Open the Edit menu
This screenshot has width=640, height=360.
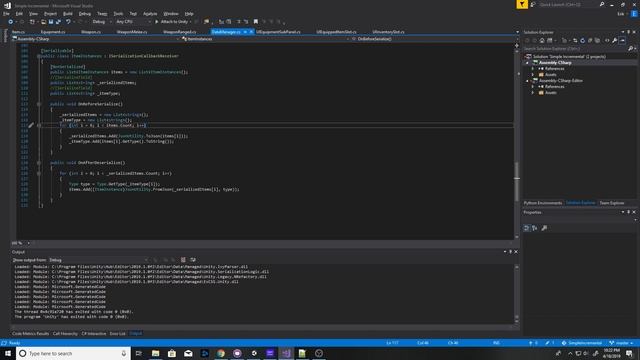point(19,13)
